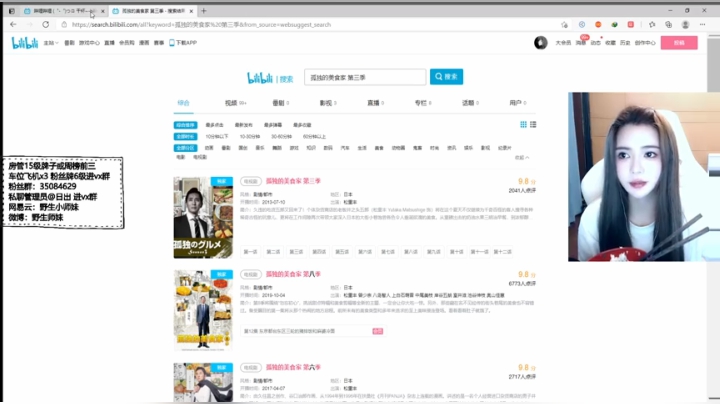Click the orange extension icon in the toolbar
720x404 pixels.
tap(598, 25)
